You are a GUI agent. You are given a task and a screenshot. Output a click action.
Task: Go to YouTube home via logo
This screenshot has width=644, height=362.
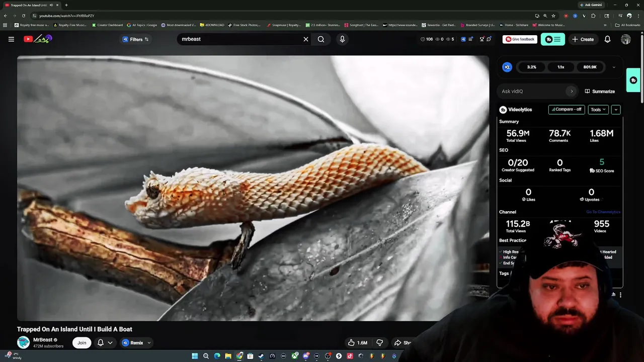38,39
